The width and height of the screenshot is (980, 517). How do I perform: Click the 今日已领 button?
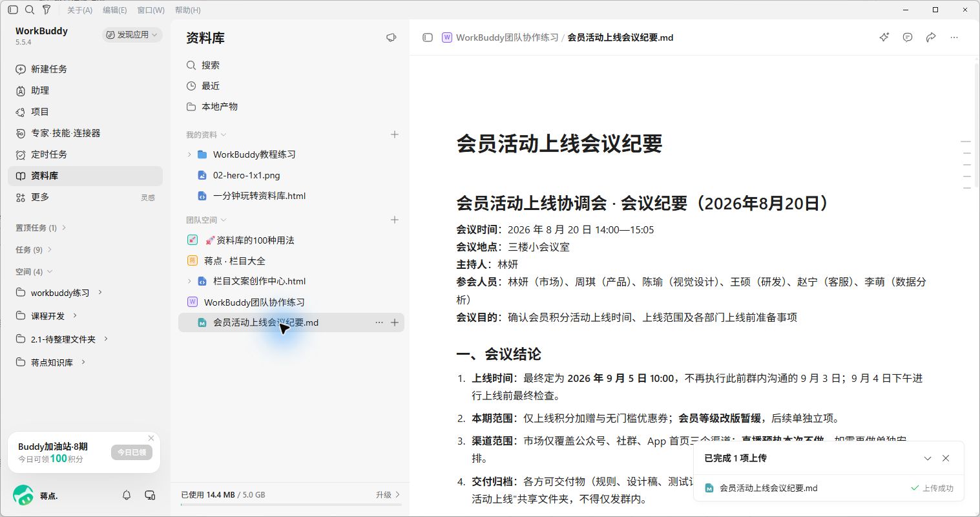coord(132,452)
